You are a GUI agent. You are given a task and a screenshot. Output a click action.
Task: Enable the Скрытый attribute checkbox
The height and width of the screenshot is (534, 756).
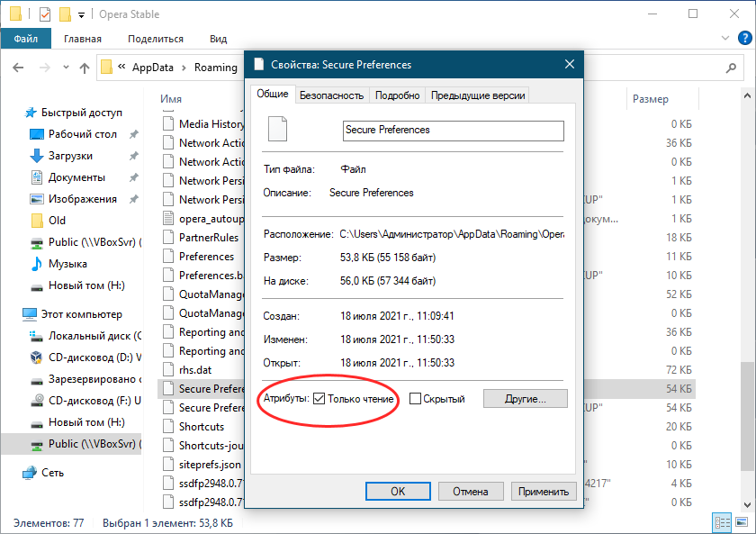[x=416, y=399]
